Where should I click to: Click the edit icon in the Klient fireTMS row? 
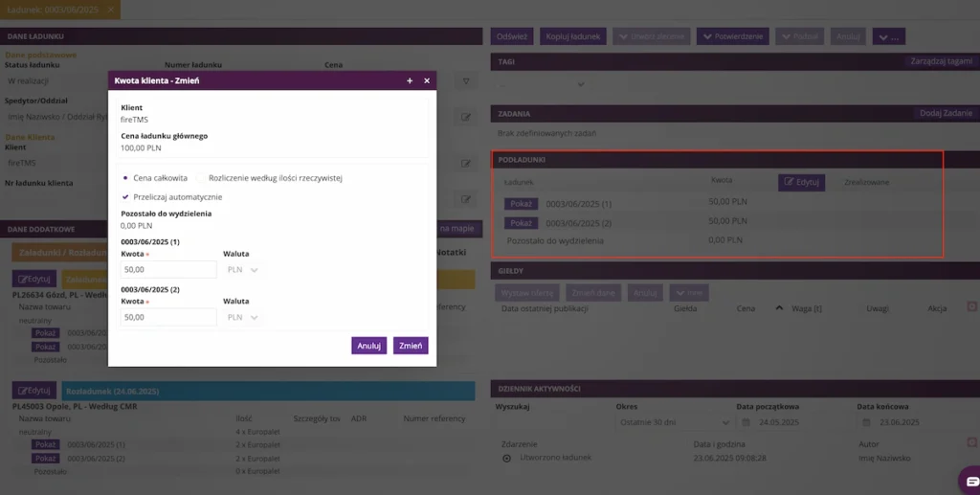[466, 163]
